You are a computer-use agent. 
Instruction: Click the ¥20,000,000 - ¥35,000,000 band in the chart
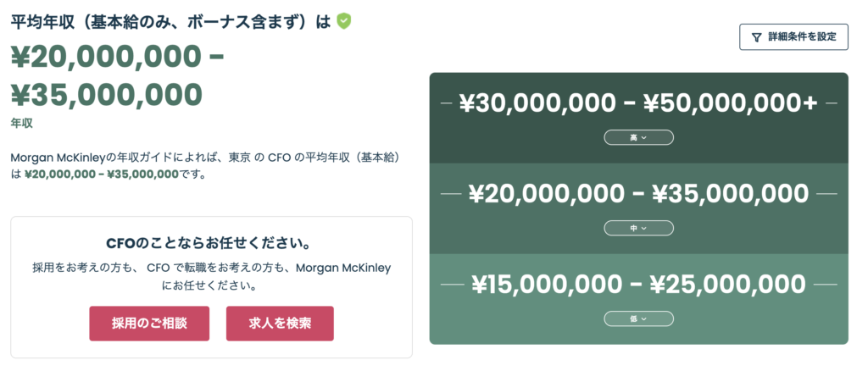(638, 194)
